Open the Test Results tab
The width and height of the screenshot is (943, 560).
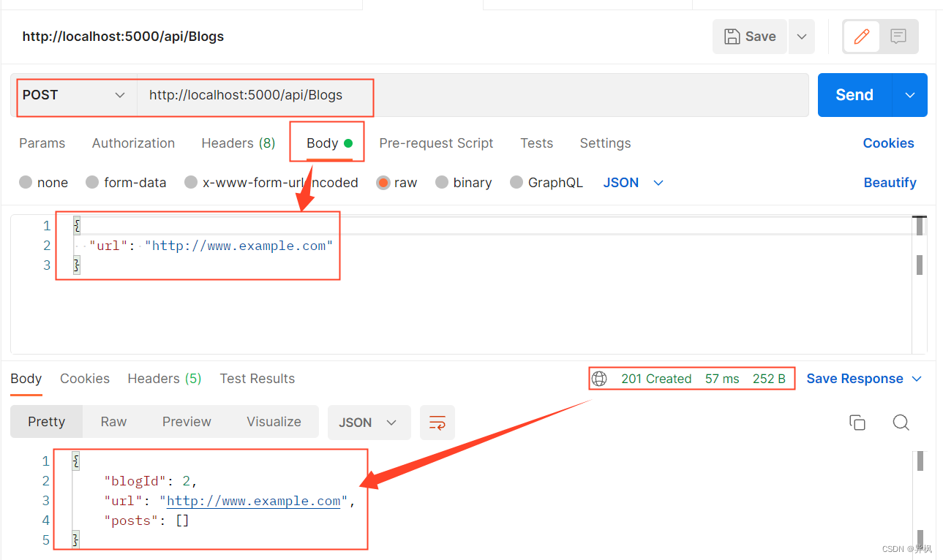click(258, 379)
